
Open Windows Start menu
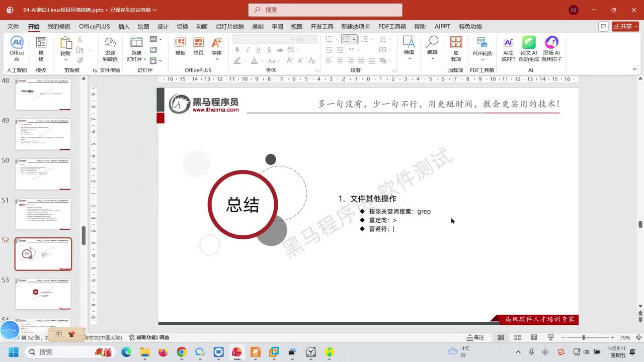tap(13, 352)
